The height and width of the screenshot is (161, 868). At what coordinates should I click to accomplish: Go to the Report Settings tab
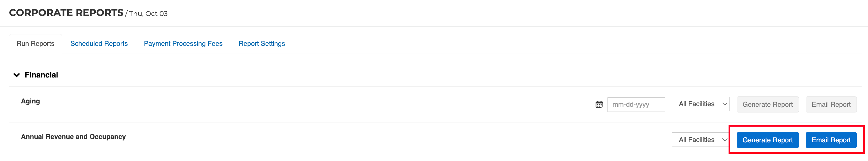pyautogui.click(x=262, y=43)
